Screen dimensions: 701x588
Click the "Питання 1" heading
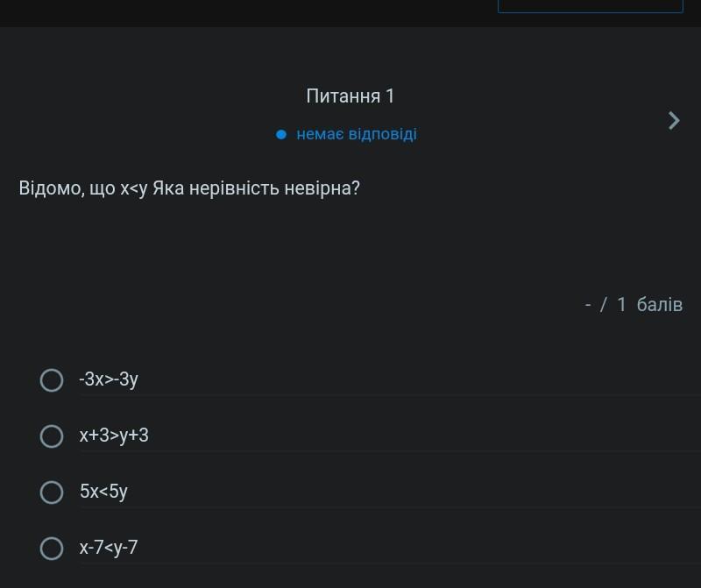350,96
